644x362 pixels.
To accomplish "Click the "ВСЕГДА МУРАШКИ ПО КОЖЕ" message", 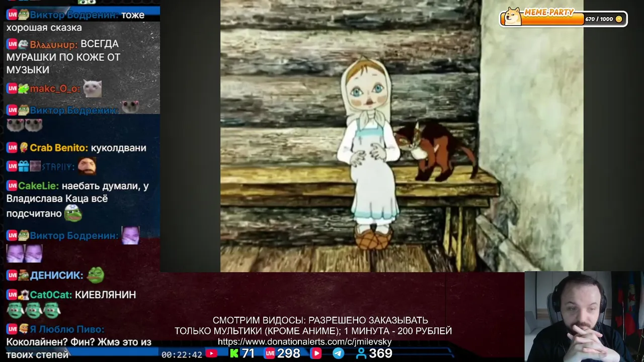I will (x=63, y=57).
